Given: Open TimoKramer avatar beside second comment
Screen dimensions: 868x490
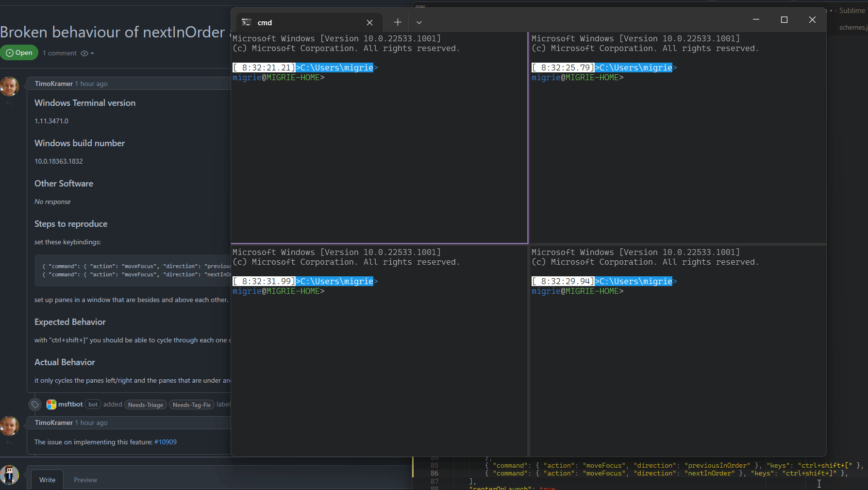Looking at the screenshot, I should tap(9, 426).
